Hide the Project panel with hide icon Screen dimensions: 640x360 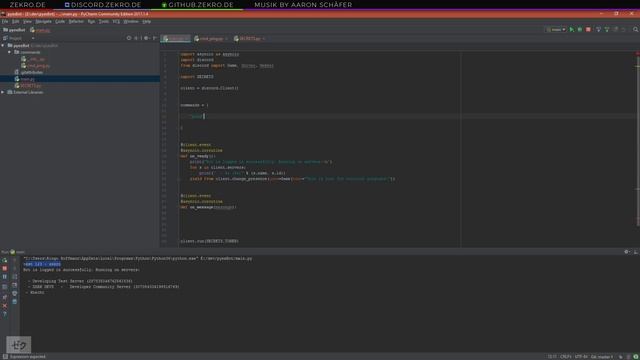click(155, 38)
